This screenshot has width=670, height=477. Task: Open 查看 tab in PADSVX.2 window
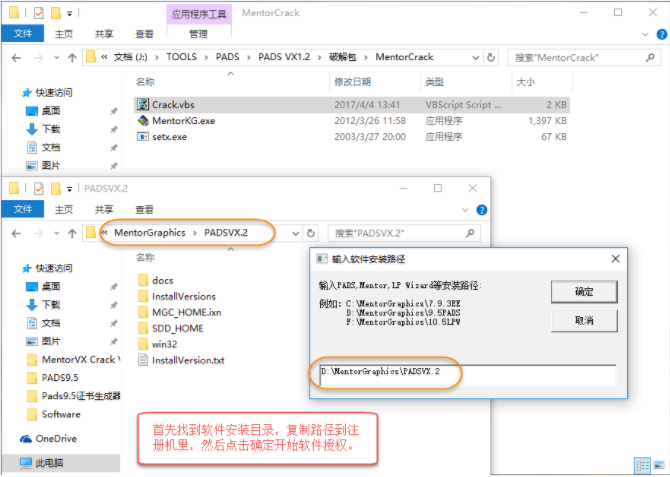coord(144,209)
